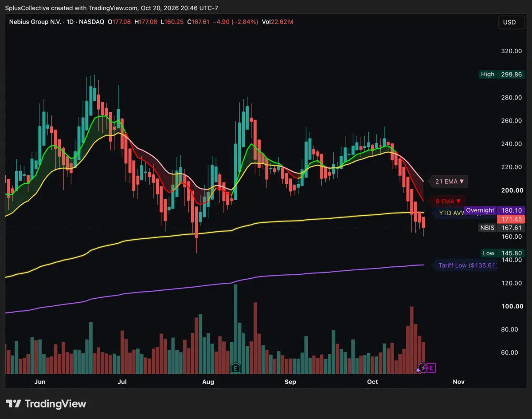The width and height of the screenshot is (532, 419).
Task: Click the red 171.45 price label
Action: coord(510,219)
